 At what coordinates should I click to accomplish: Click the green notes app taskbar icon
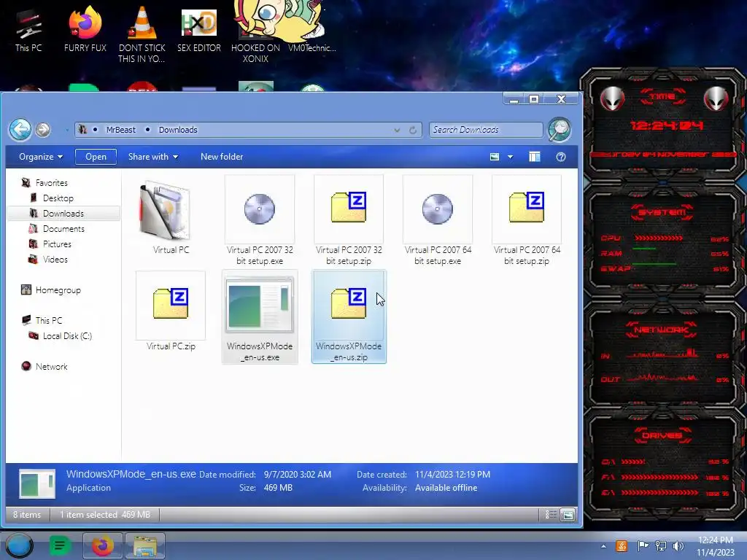pos(60,545)
